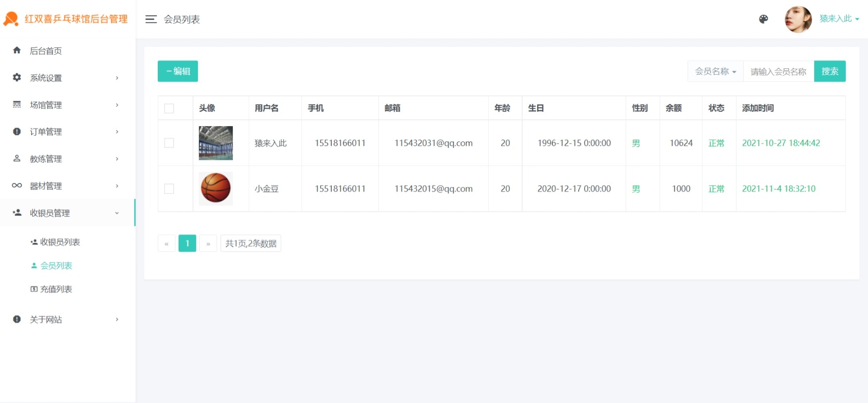Focus the 请输入会员名称 search field
This screenshot has width=868, height=403.
coord(778,71)
